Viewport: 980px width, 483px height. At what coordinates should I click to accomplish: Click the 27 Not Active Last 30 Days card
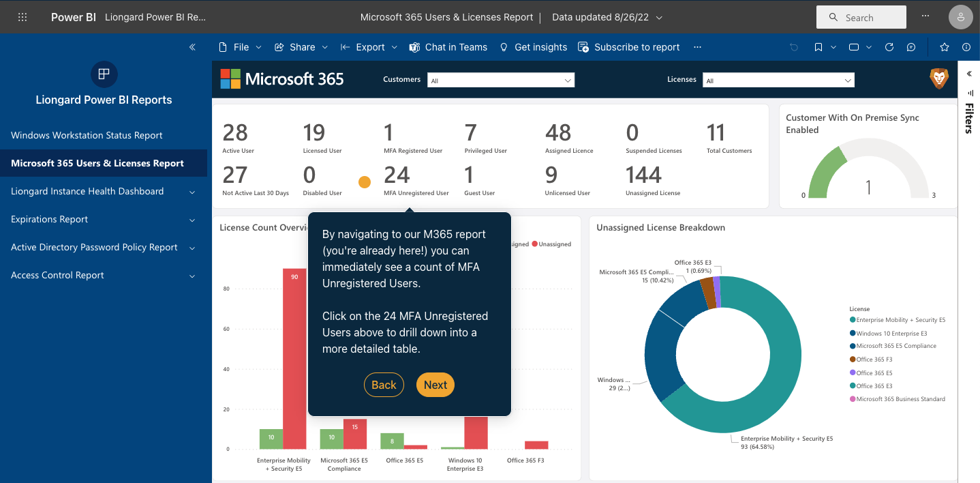click(x=256, y=179)
